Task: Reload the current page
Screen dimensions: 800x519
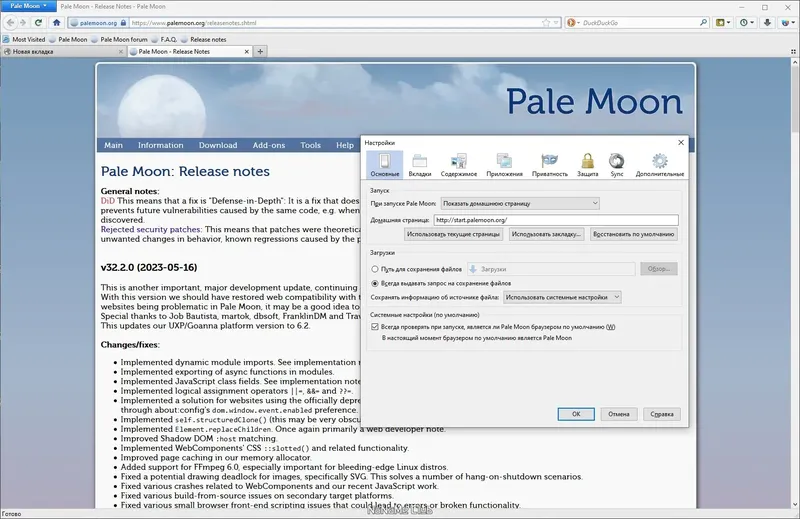Action: [38, 22]
